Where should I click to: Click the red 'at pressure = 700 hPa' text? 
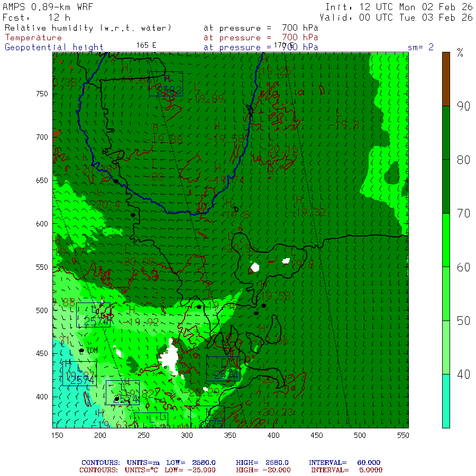coord(261,38)
